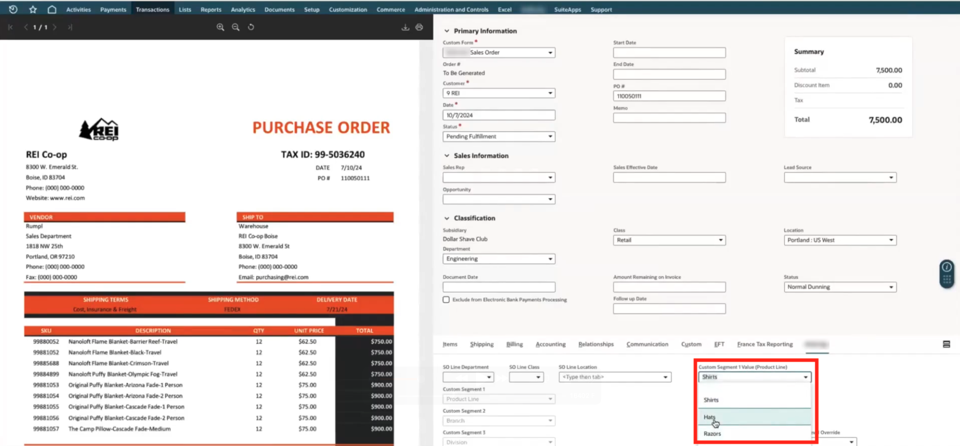Screen dimensions: 960x446
Task: Zoom in on the purchase order document
Action: (x=220, y=28)
